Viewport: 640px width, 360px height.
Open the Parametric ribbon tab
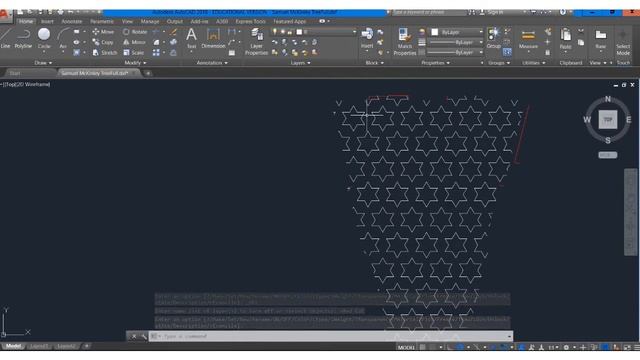[x=102, y=21]
